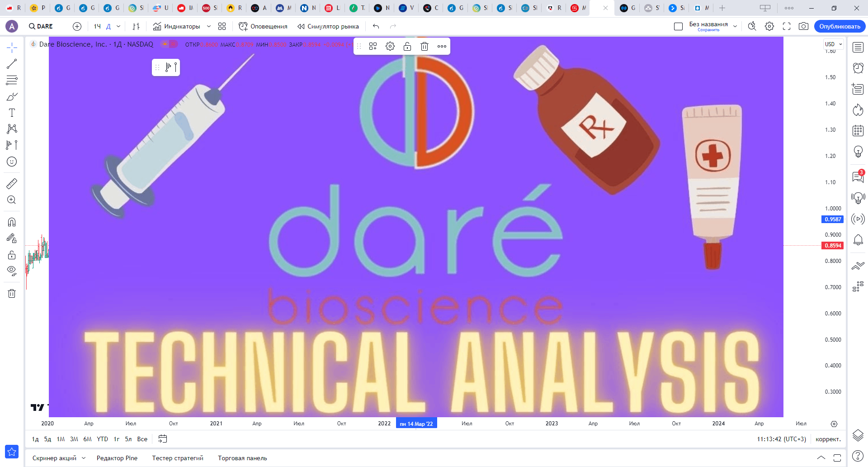Launch Симулятор рынка
Image resolution: width=868 pixels, height=467 pixels.
click(328, 26)
